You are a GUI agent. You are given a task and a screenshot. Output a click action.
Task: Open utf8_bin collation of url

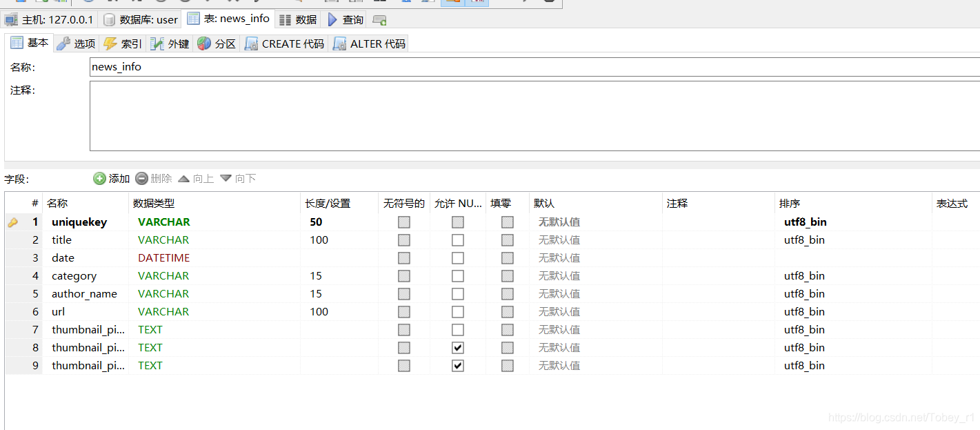point(805,312)
